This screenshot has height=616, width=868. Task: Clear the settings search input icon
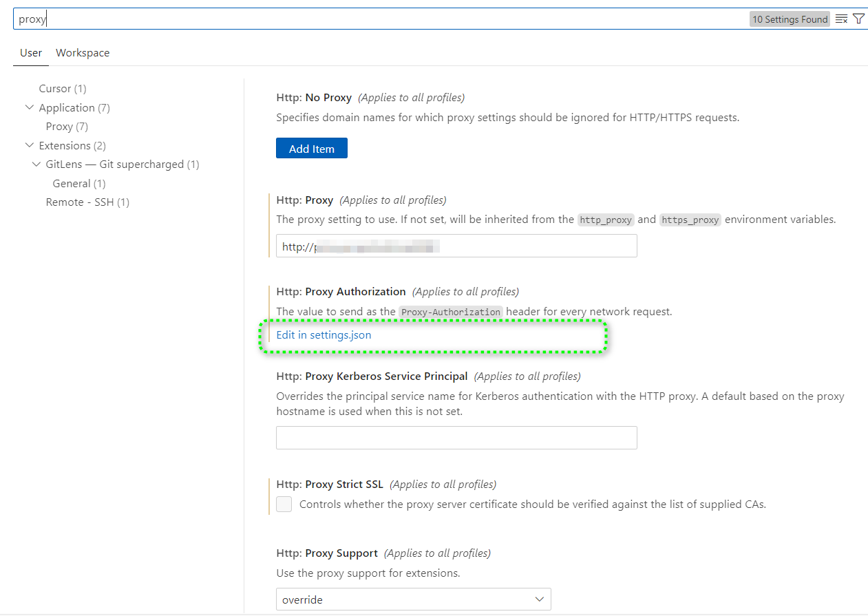841,19
